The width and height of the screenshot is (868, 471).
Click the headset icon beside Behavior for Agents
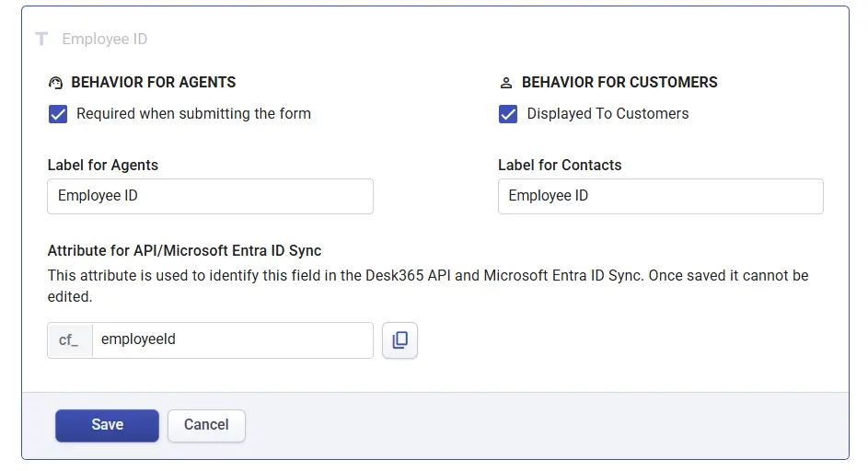click(x=56, y=83)
